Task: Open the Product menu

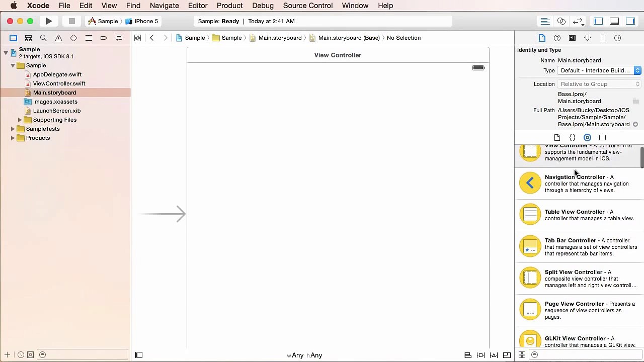Action: coord(230,6)
